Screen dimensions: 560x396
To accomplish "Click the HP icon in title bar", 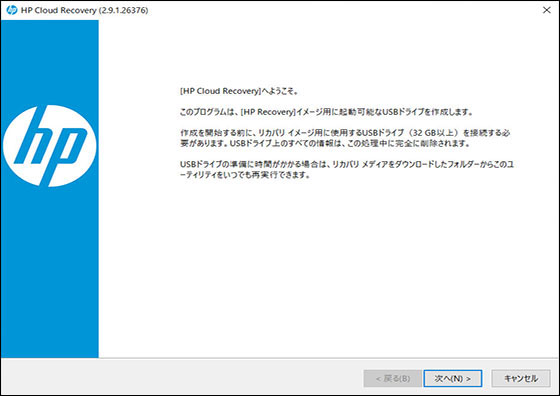I will 12,10.
